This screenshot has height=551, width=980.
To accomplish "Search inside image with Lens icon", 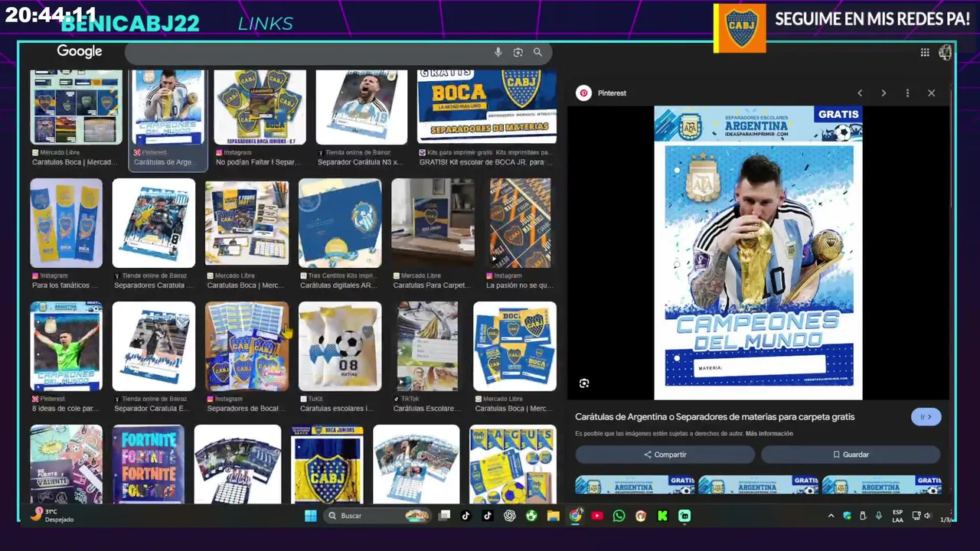I will [584, 383].
